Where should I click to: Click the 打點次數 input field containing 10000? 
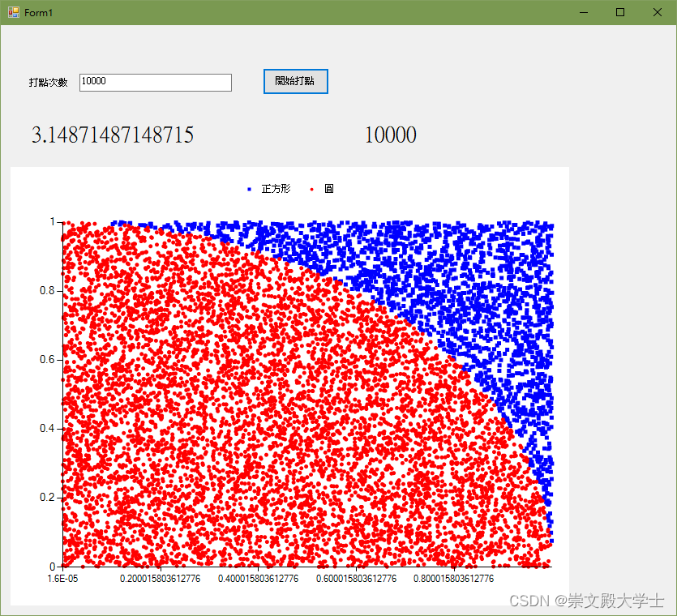(x=156, y=83)
